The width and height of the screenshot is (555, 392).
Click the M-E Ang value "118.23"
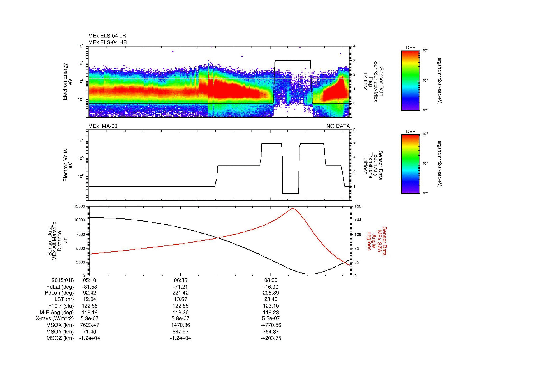tap(271, 313)
